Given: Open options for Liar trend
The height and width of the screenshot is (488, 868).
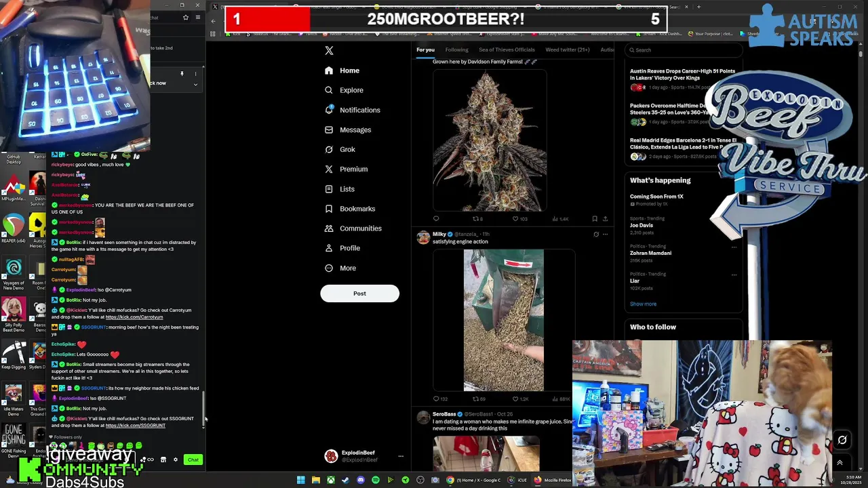Looking at the screenshot, I should 734,274.
